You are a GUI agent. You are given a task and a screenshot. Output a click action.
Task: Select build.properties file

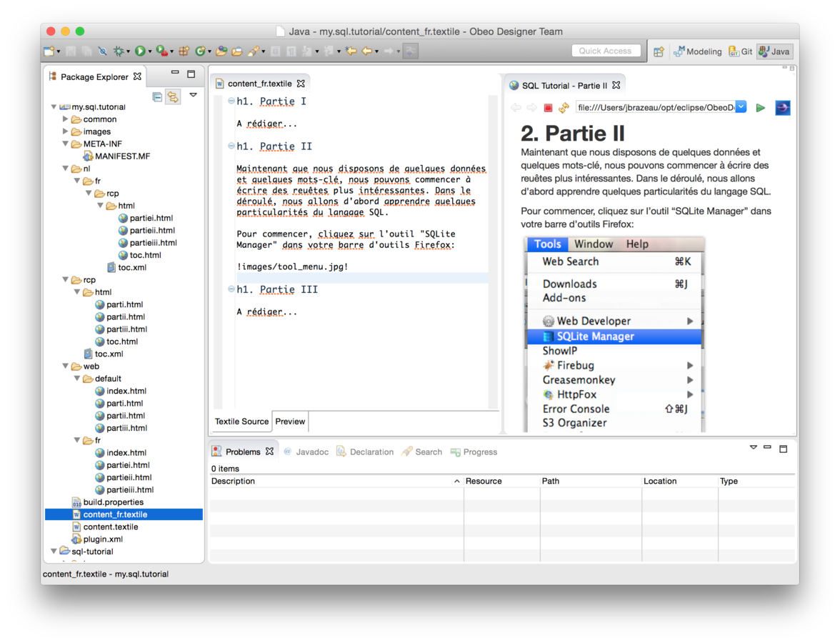tap(108, 502)
